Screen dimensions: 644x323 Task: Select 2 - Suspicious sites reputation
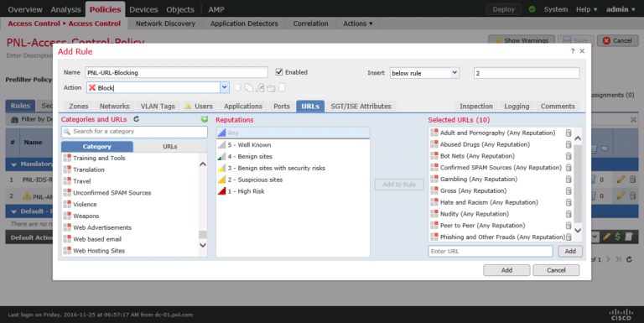(293, 180)
